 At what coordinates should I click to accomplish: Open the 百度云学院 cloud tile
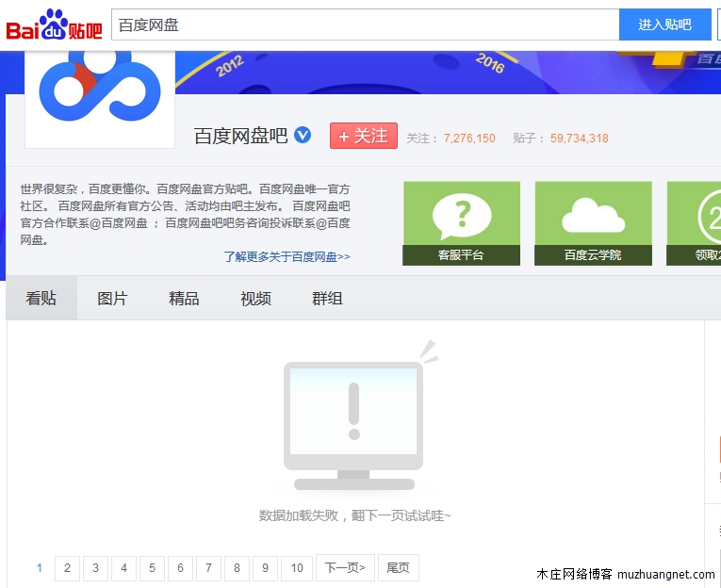click(593, 223)
